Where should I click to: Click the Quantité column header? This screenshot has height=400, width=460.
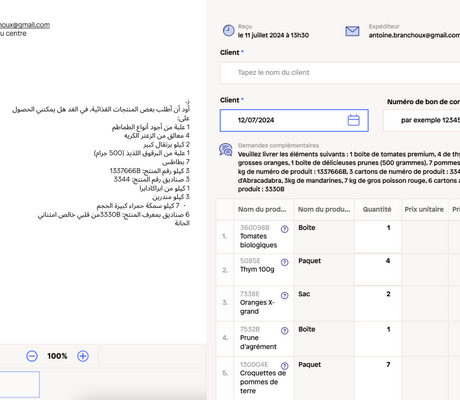(377, 209)
